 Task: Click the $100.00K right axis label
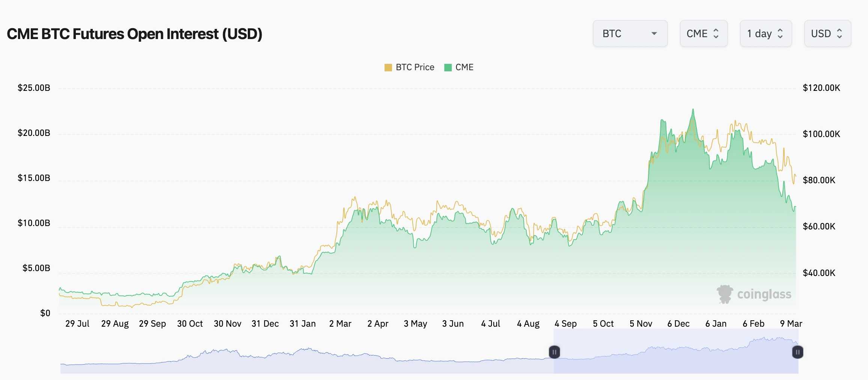(x=821, y=134)
